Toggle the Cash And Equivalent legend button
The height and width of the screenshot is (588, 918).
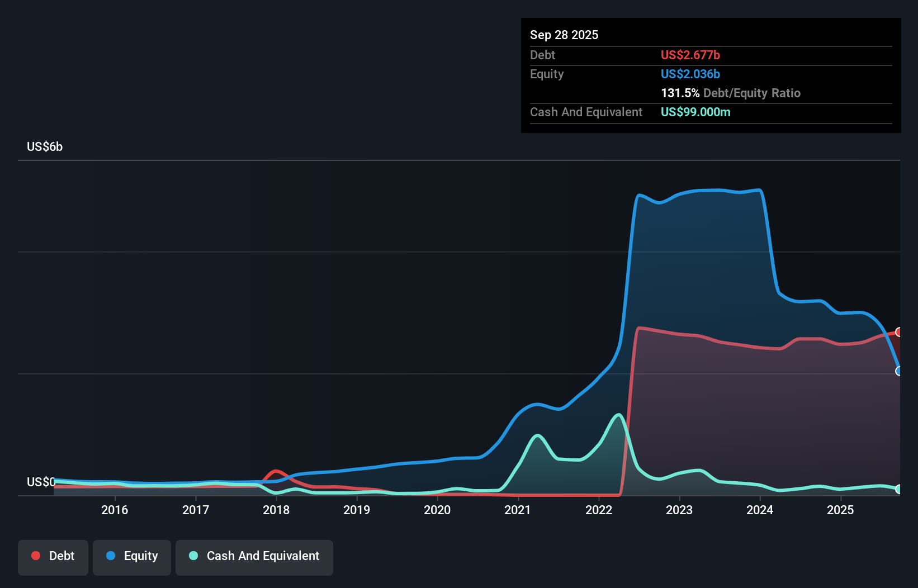click(x=254, y=557)
